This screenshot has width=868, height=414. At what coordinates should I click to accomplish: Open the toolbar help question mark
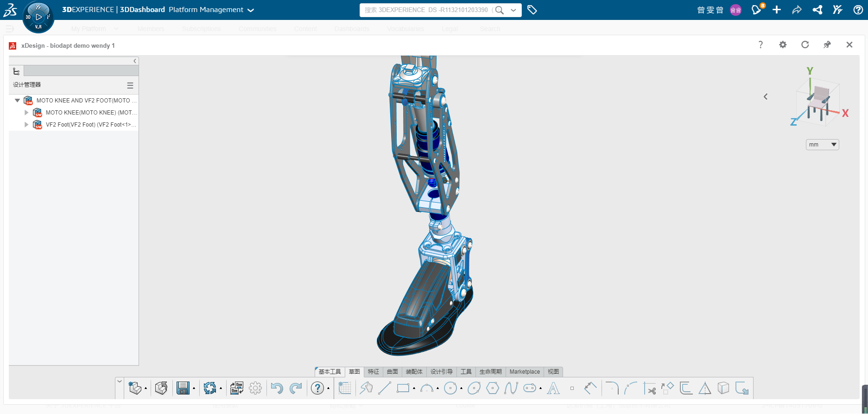click(x=317, y=388)
